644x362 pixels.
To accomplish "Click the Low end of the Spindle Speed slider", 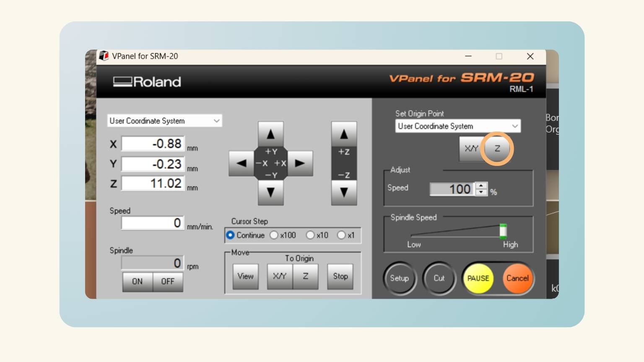I will (414, 245).
